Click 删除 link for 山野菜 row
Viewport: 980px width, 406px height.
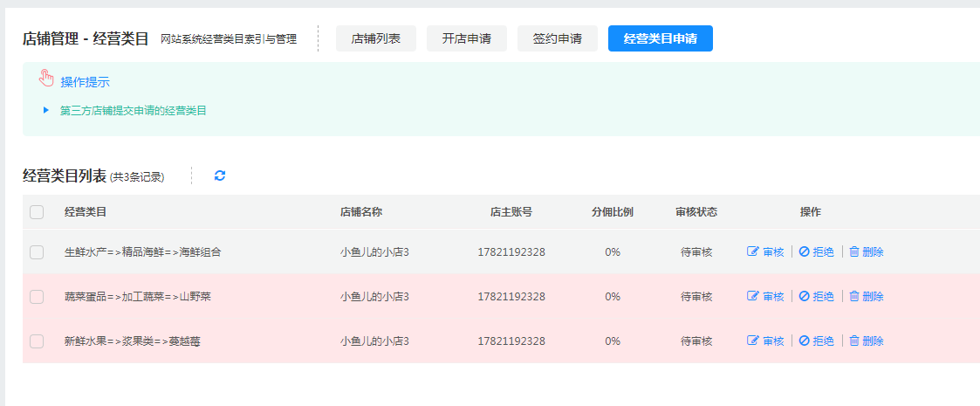pos(873,296)
